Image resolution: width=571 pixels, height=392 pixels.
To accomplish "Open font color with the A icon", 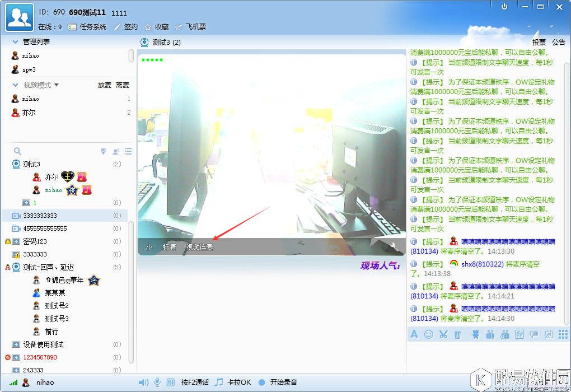I will click(414, 334).
